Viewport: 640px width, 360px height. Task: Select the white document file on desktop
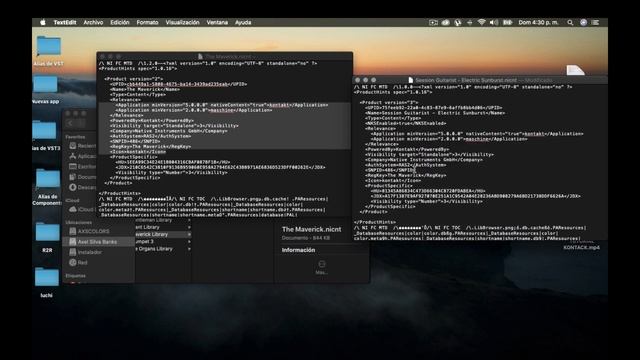575,70
